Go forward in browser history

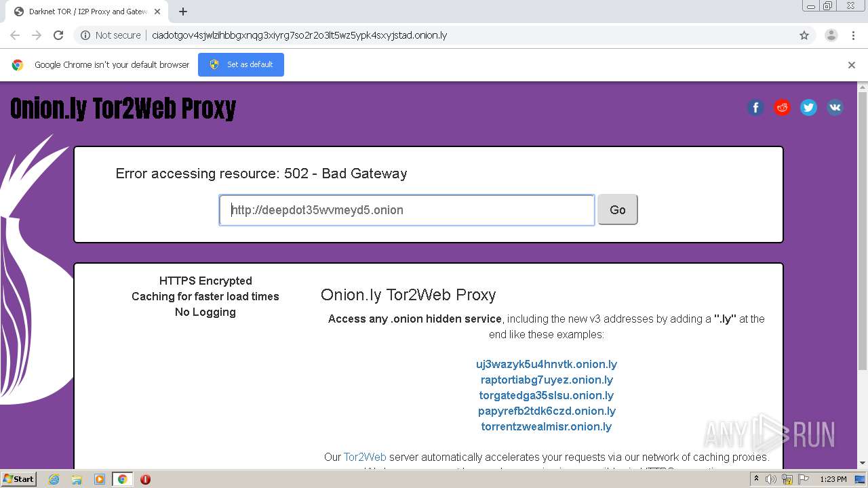37,35
